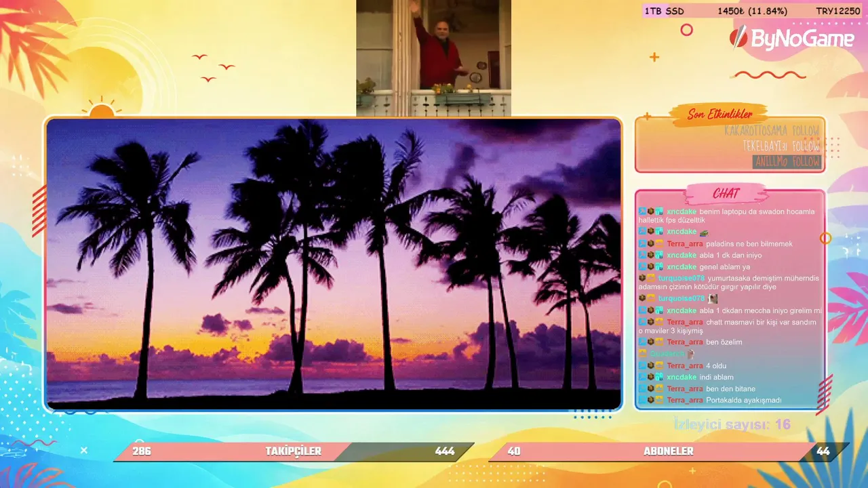868x488 pixels.
Task: Select the 'KAKAROTTOSAMA FOLLOW' event
Action: (772, 130)
